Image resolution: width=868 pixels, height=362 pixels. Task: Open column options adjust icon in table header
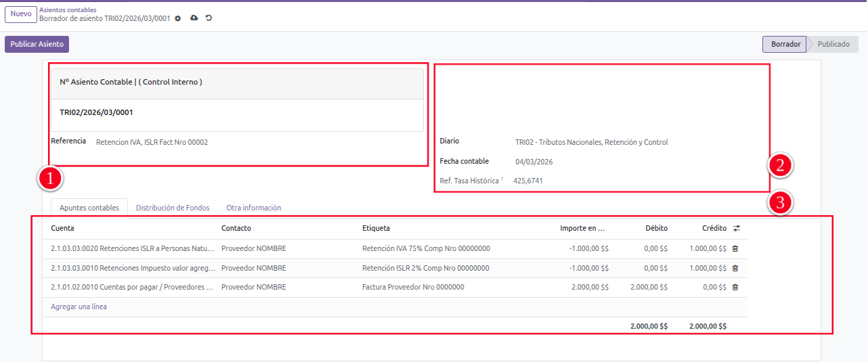(737, 229)
